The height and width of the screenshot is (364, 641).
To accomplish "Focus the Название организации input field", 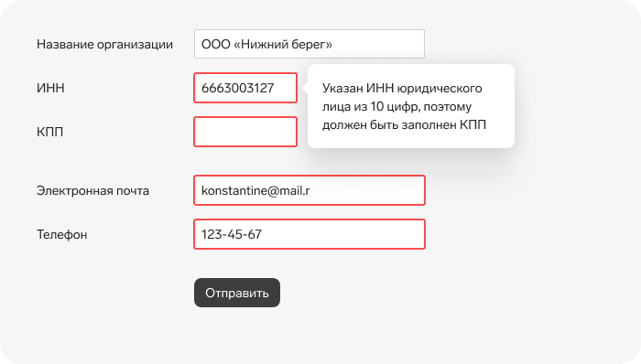I will (x=310, y=44).
